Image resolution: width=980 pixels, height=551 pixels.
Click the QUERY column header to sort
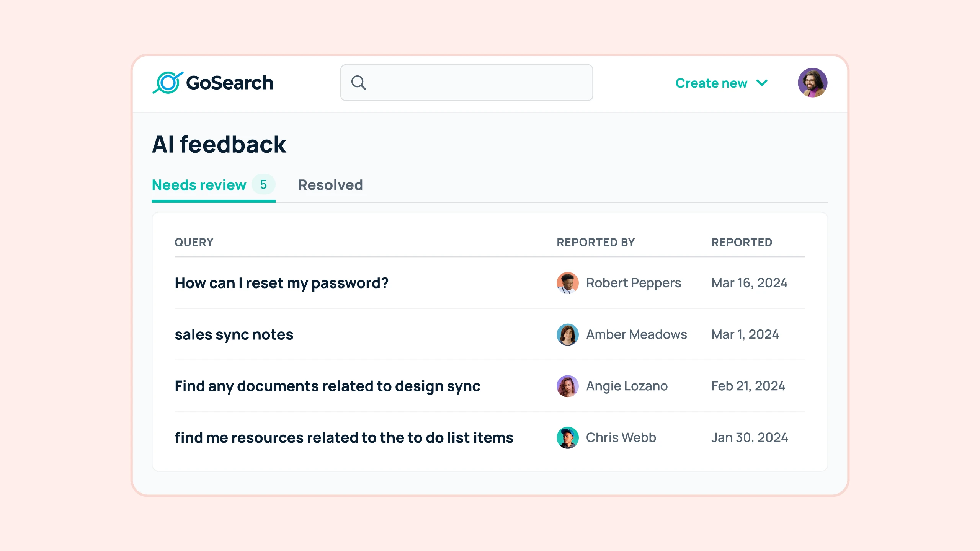coord(193,241)
